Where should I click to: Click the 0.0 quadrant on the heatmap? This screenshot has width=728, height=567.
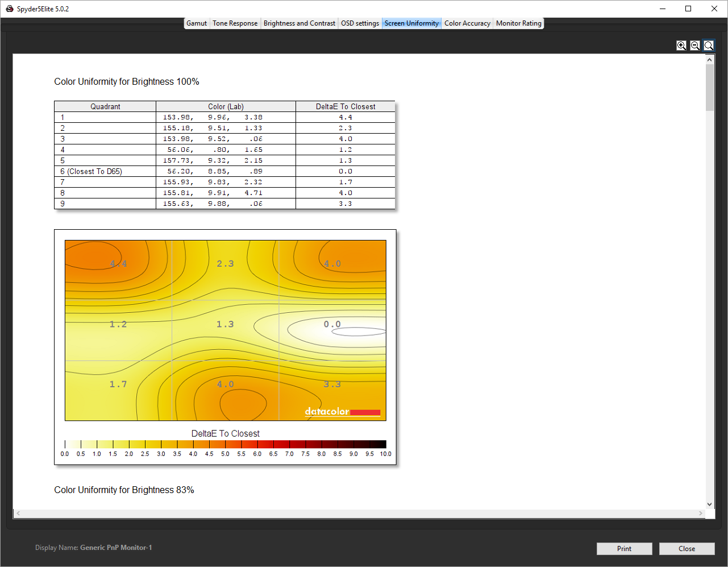[332, 324]
